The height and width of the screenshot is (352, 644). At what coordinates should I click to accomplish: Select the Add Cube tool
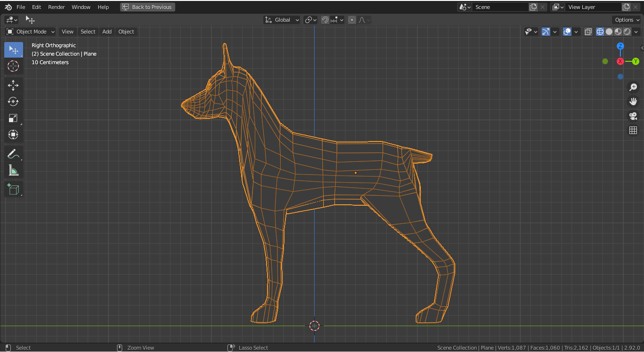click(x=13, y=189)
